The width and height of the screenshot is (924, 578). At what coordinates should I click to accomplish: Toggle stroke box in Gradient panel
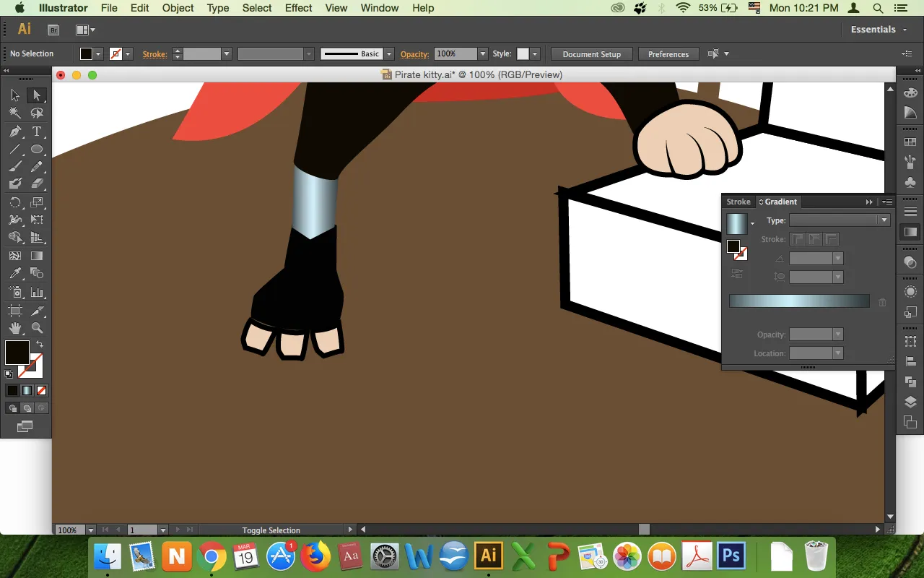741,254
